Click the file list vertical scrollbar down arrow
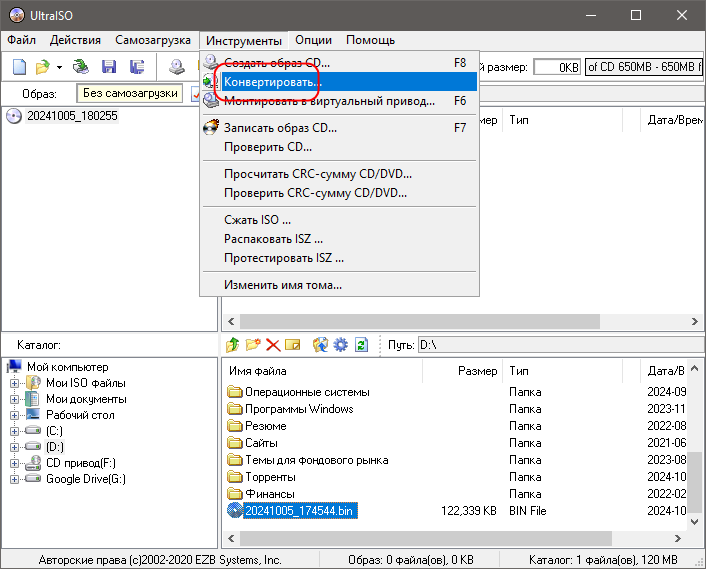This screenshot has width=706, height=569. (695, 522)
